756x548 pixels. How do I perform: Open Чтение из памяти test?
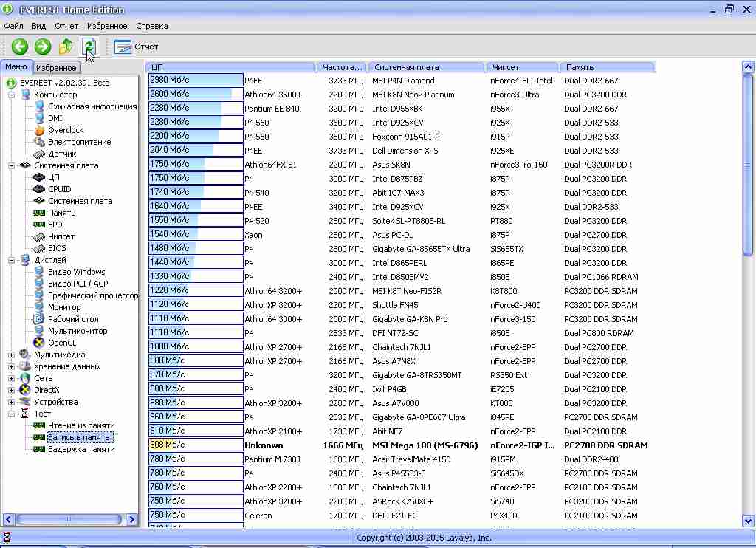coord(81,425)
